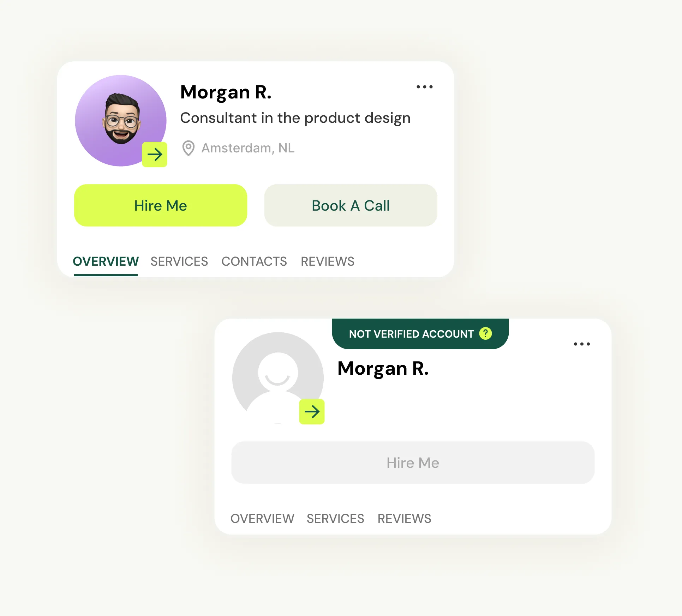This screenshot has width=682, height=616.
Task: Click green arrow badge on placeholder avatar
Action: 312,412
